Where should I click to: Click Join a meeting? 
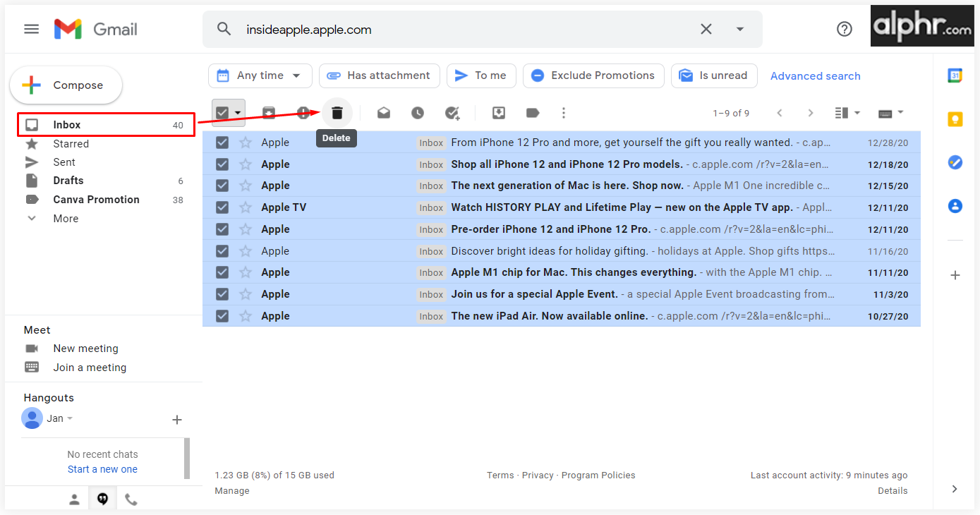point(90,368)
